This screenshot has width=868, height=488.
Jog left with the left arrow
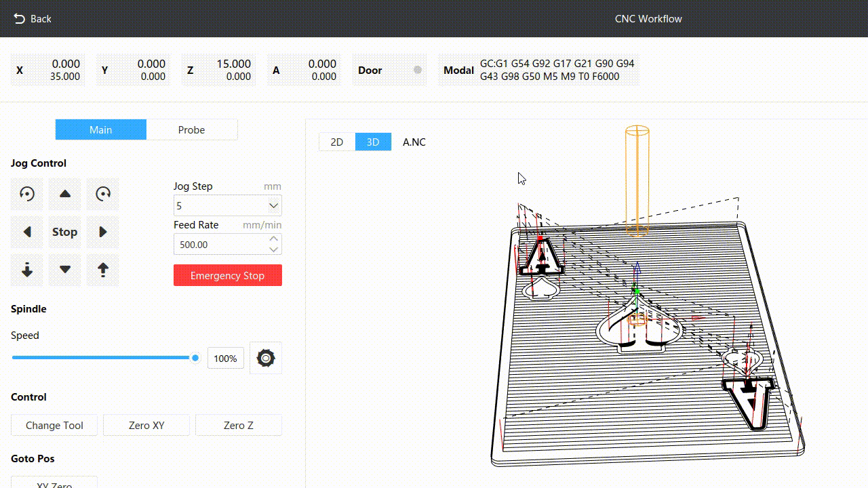27,232
